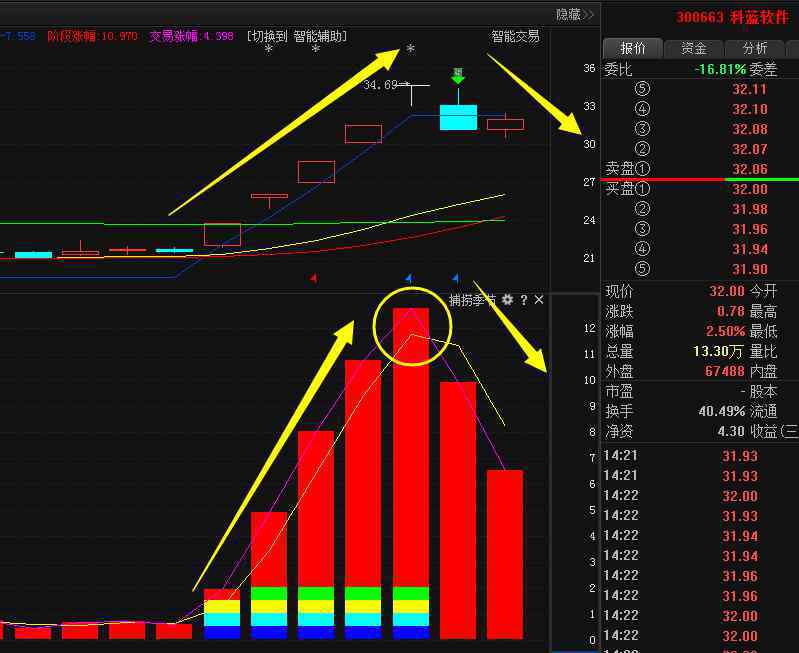
Task: Click the buy level 1 price 32.00
Action: pos(749,189)
